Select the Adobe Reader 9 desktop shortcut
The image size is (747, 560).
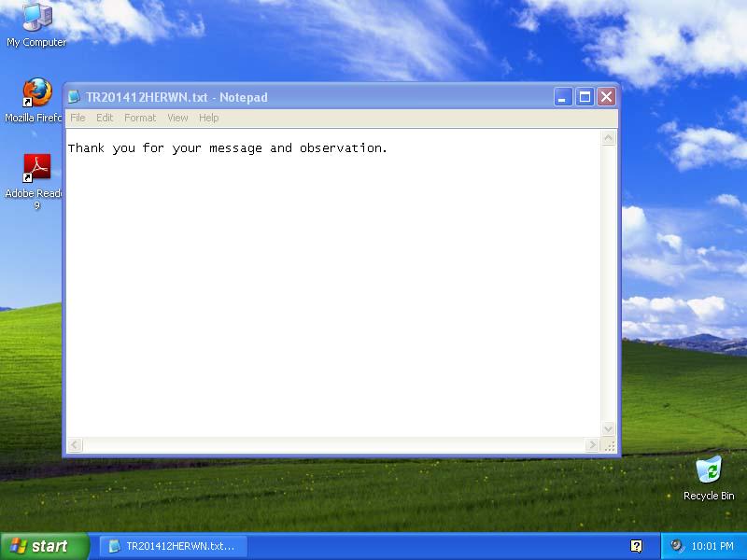point(34,181)
